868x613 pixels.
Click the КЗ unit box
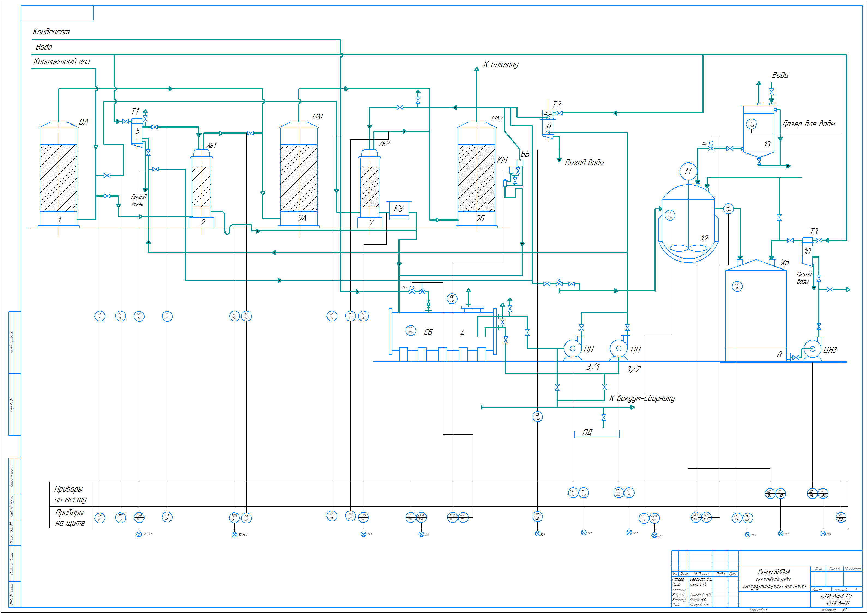point(399,210)
